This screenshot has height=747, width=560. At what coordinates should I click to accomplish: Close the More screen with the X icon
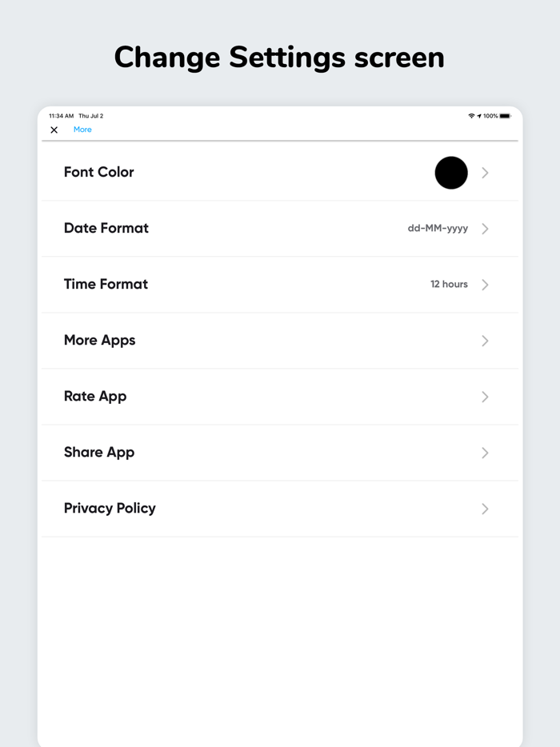pyautogui.click(x=54, y=130)
